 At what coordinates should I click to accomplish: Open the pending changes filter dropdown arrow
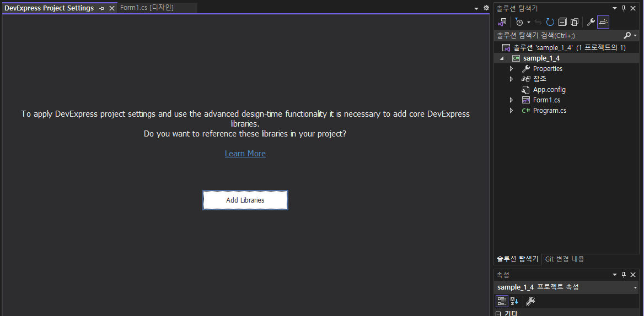(529, 22)
